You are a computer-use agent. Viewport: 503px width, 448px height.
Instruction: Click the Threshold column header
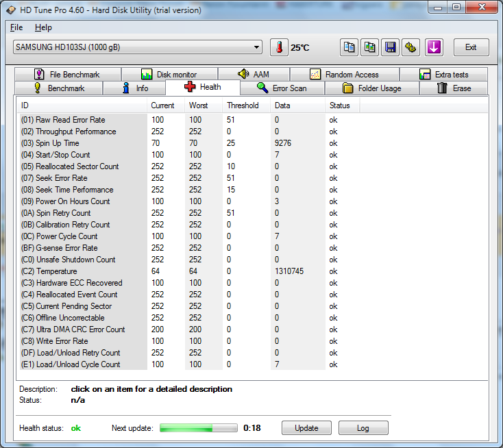point(246,105)
